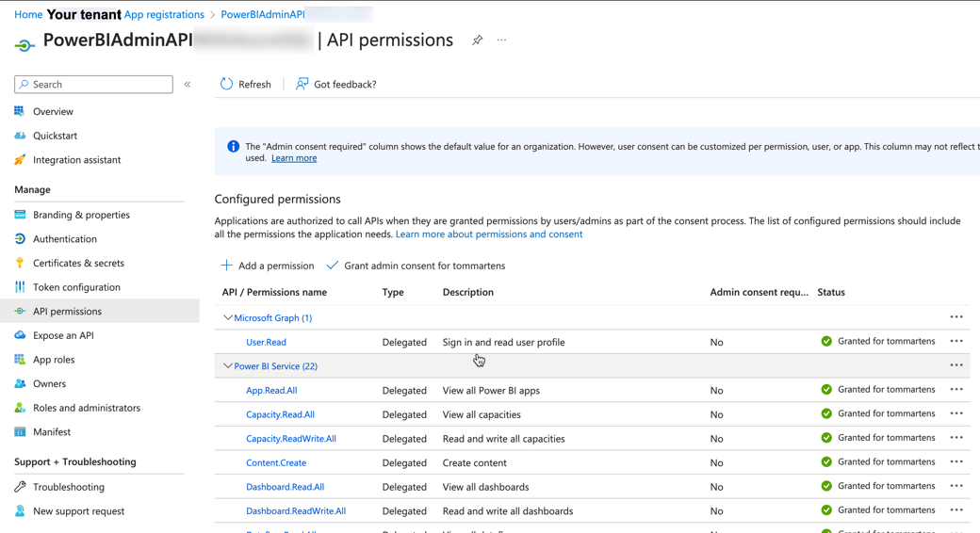Open the ellipsis menu for the App.Read.All row
Viewport: 980px width, 533px height.
(955, 389)
